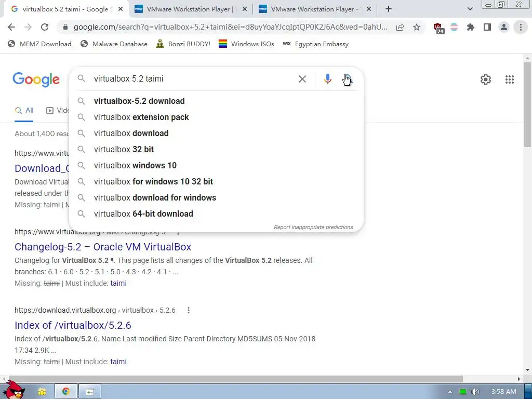The image size is (532, 399).
Task: Open the options dots for download.virtualbox.org result
Action: 188,310
